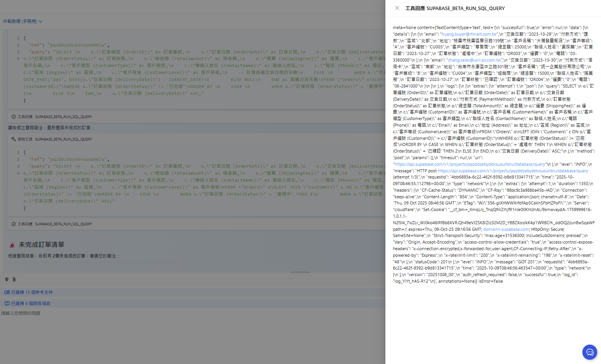
Task: Click the paperclip attach file icon
Action: (x=14, y=279)
